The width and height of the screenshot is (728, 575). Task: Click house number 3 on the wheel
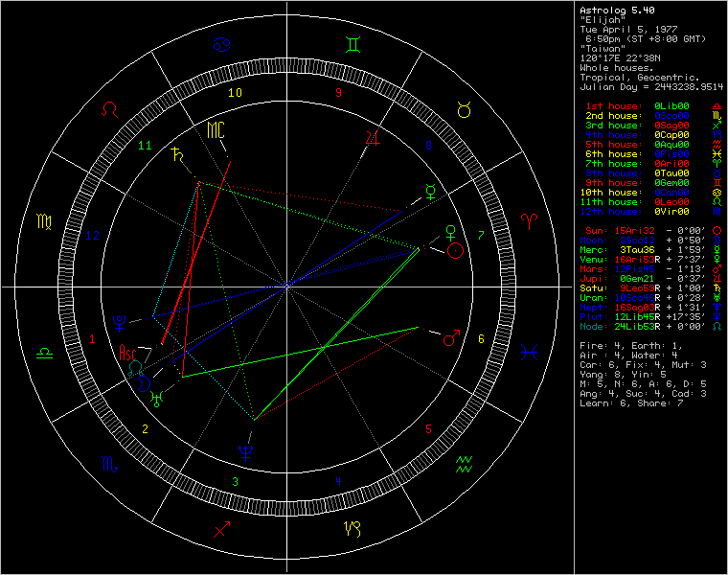(x=235, y=481)
